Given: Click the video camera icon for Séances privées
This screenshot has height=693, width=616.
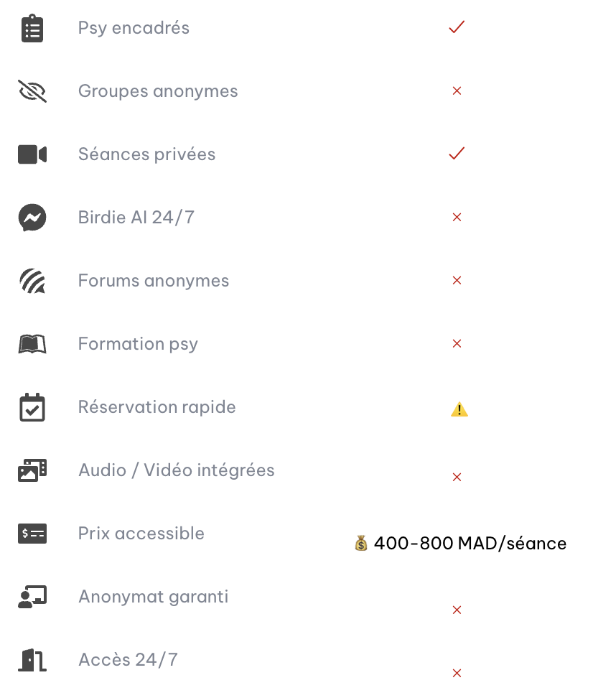Looking at the screenshot, I should click(32, 154).
